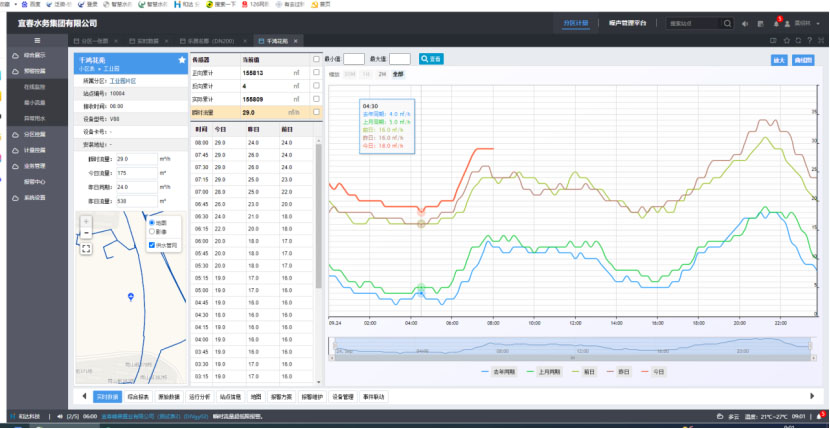The height and width of the screenshot is (429, 830).
Task: Click the screen layout icon in tab bar
Action: (x=773, y=40)
